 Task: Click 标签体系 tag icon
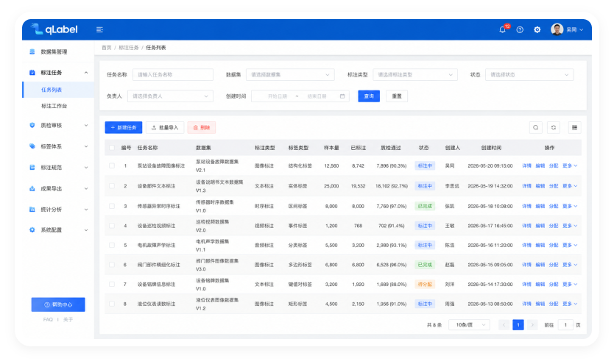(32, 146)
